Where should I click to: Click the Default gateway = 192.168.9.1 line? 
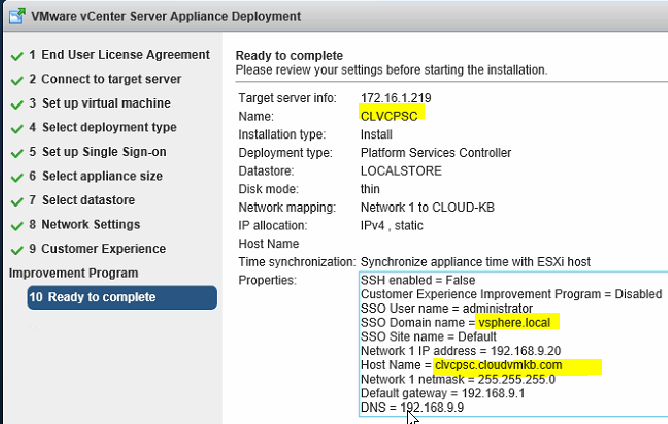443,393
